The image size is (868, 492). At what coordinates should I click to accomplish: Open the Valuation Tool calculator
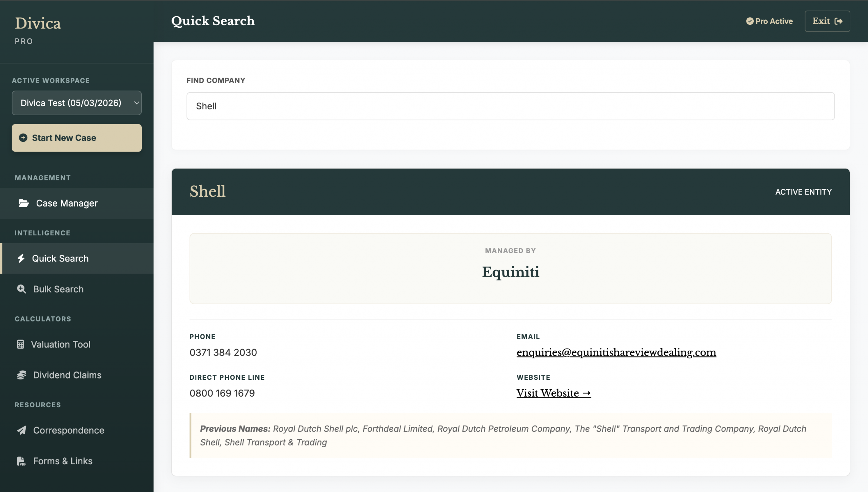coord(77,344)
